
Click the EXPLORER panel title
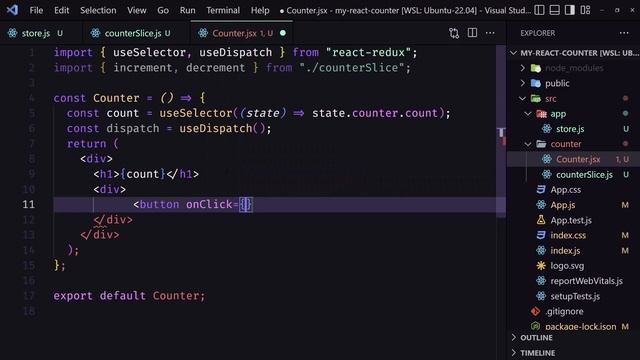[538, 33]
